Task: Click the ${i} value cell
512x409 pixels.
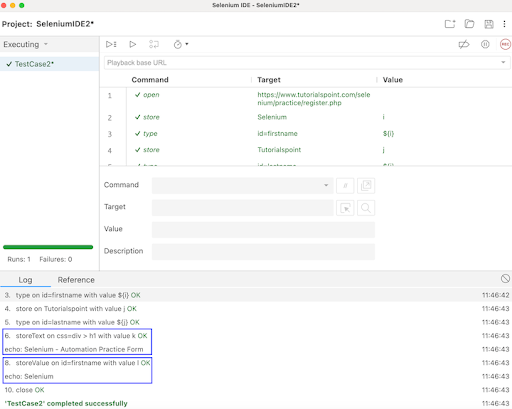Action: pyautogui.click(x=388, y=134)
